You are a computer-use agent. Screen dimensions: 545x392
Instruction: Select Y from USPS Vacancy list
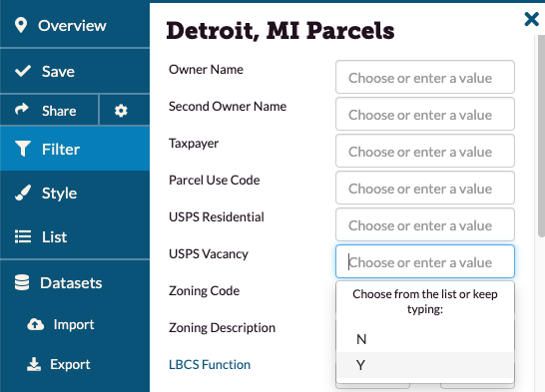pos(425,365)
